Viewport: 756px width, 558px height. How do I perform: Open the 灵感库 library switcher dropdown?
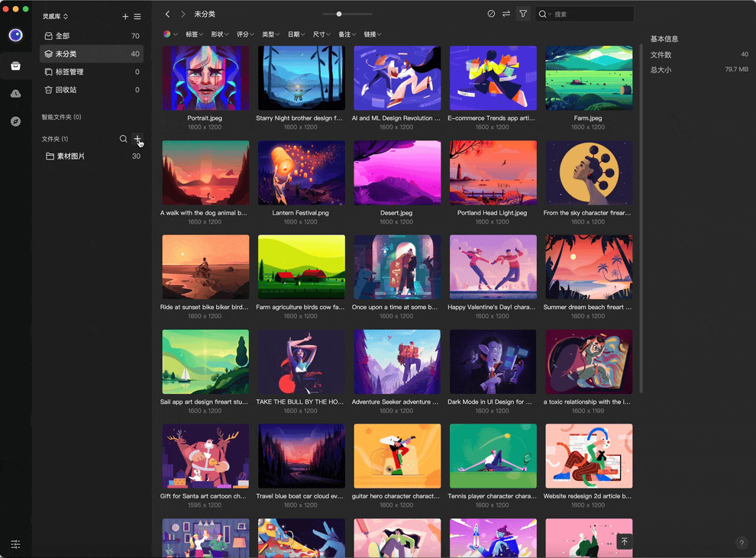pos(56,16)
